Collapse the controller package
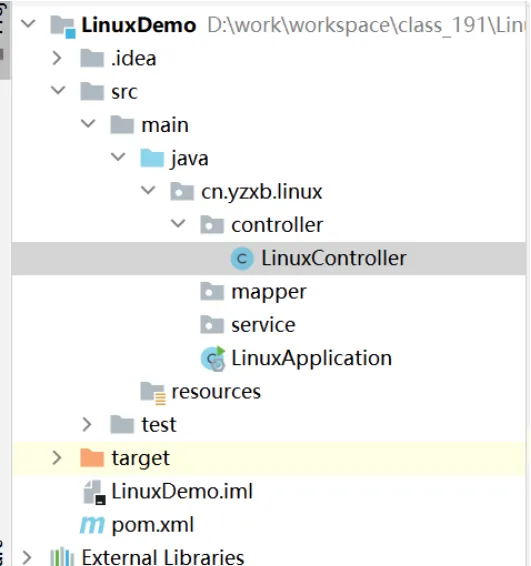This screenshot has height=566, width=531. click(x=178, y=224)
